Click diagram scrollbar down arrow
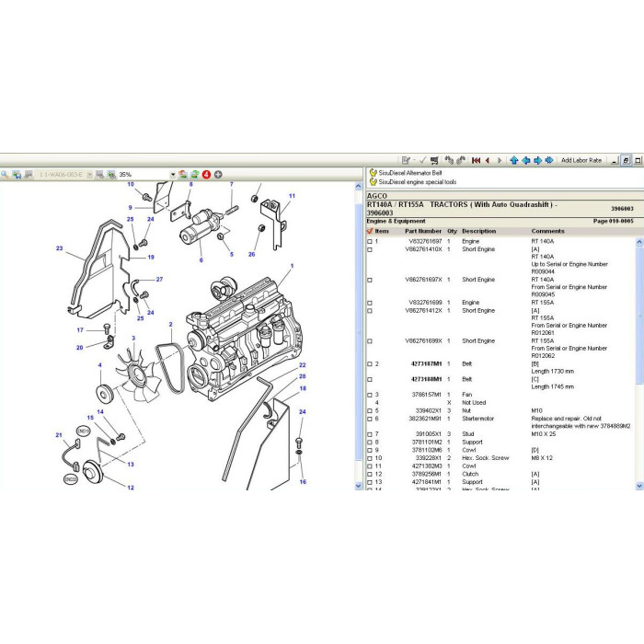 click(x=358, y=486)
